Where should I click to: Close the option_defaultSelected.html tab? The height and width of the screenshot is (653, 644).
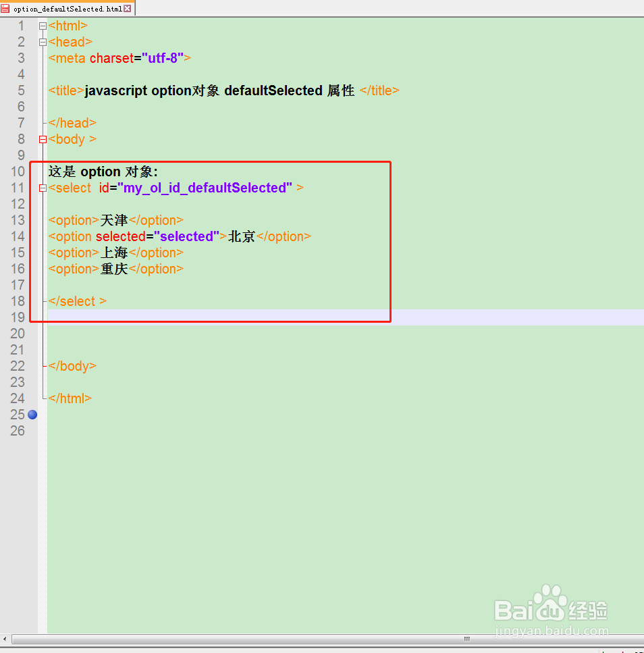coord(128,8)
